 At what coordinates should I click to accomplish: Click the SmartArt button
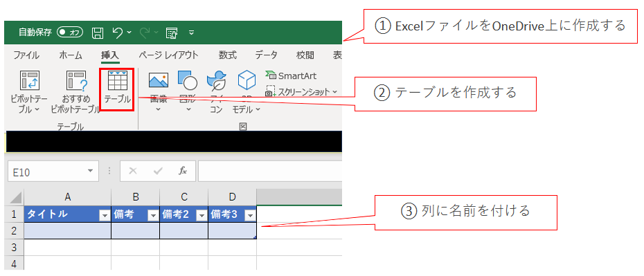292,76
